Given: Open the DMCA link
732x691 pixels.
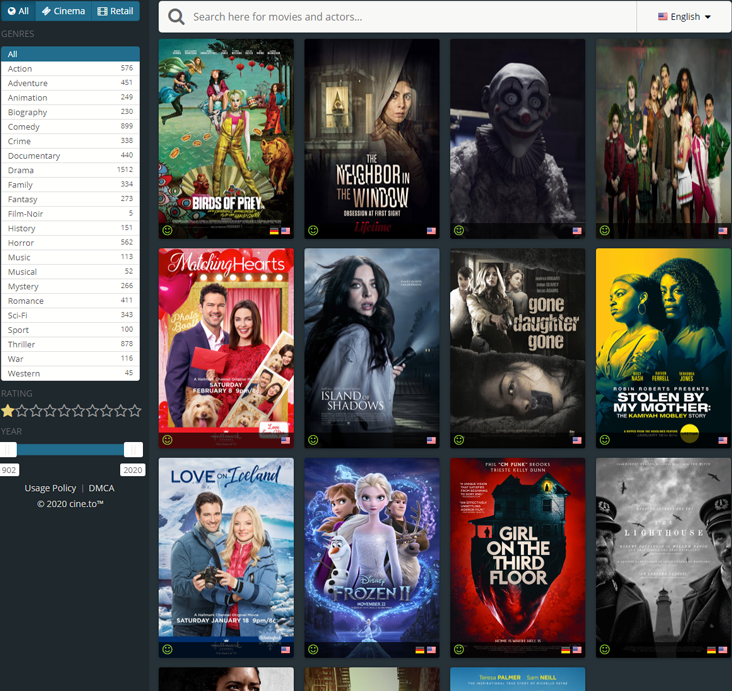Looking at the screenshot, I should coord(101,488).
